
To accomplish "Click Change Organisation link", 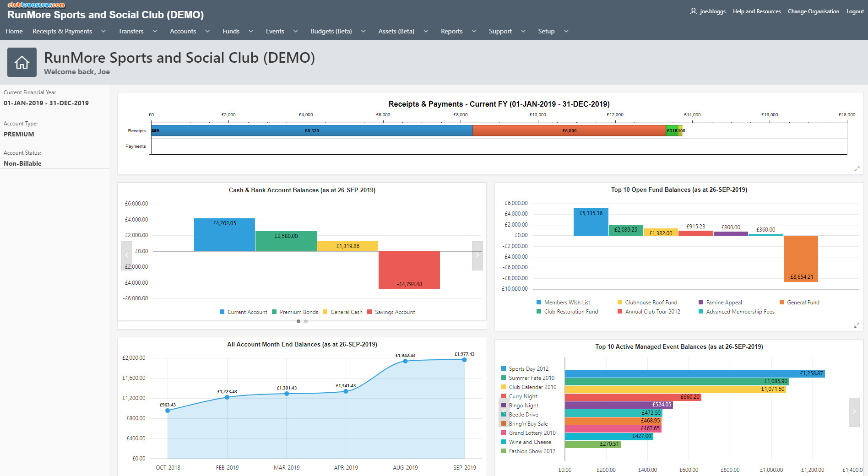I will [814, 11].
